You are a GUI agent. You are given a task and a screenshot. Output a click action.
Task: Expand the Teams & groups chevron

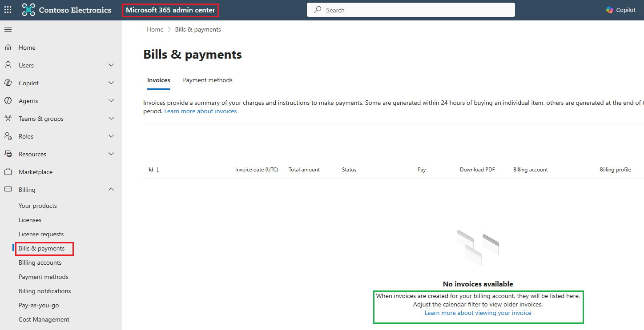point(111,119)
